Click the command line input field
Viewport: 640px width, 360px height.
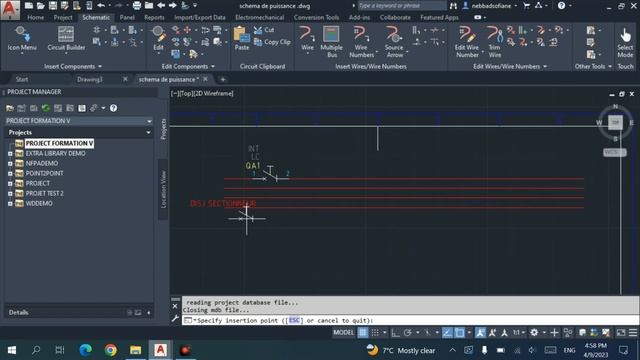coord(410,320)
